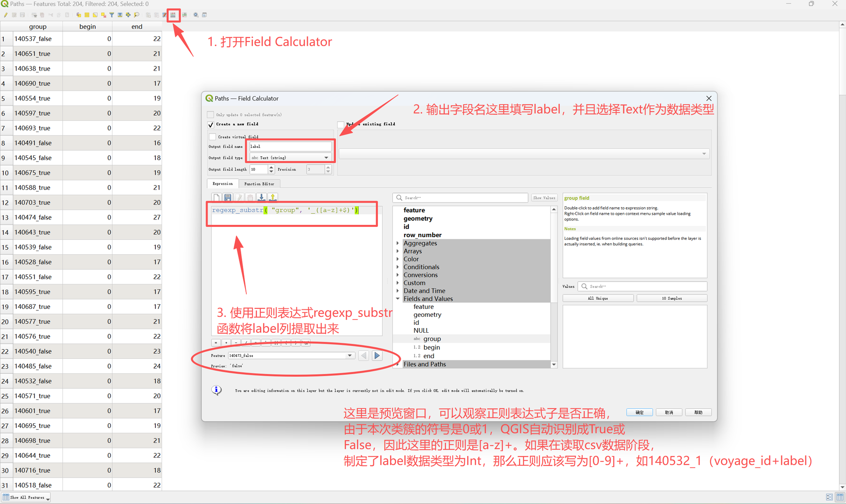Open the Output field type dropdown
The height and width of the screenshot is (504, 846).
(x=290, y=158)
